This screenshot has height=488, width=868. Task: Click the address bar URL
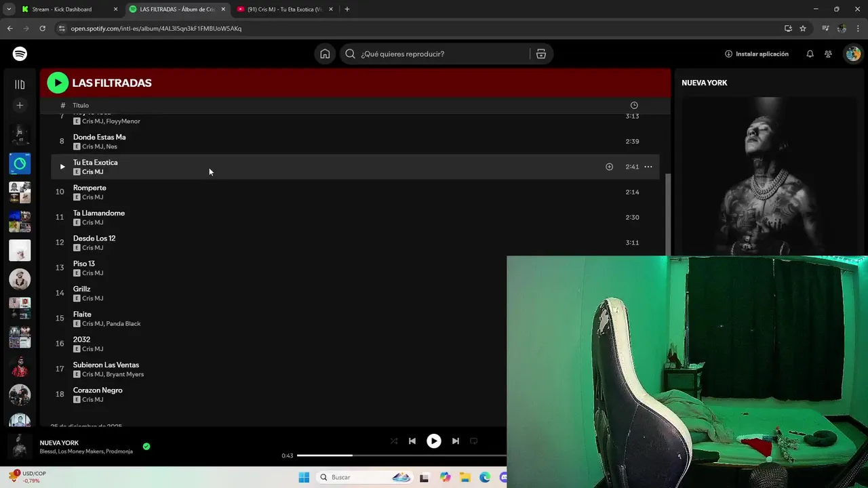(156, 28)
